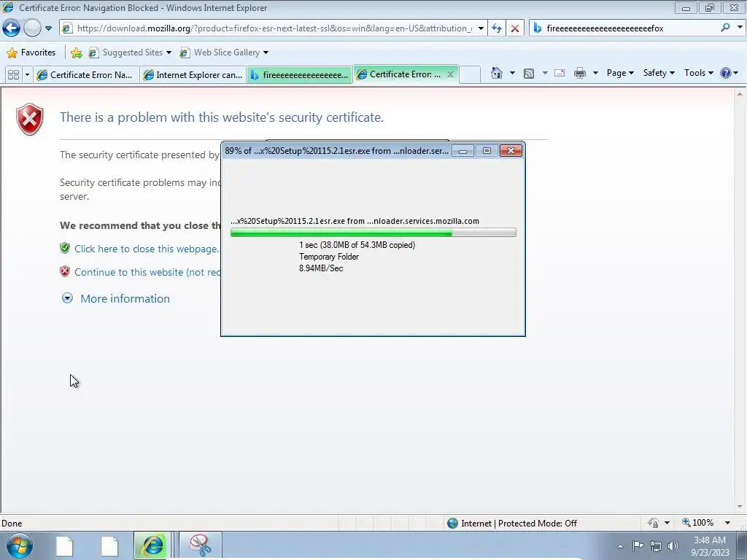
Task: Click the Refresh page icon
Action: tap(496, 28)
